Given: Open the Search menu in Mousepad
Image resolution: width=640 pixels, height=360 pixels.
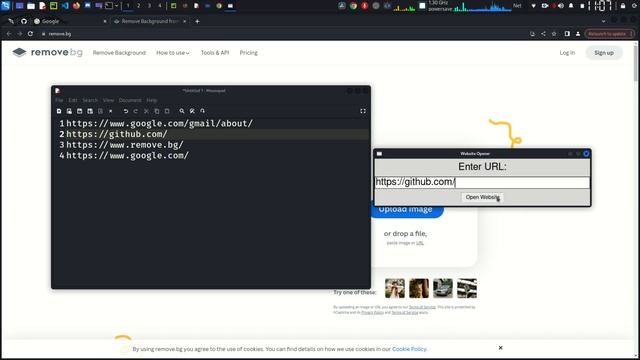Looking at the screenshot, I should pyautogui.click(x=90, y=100).
